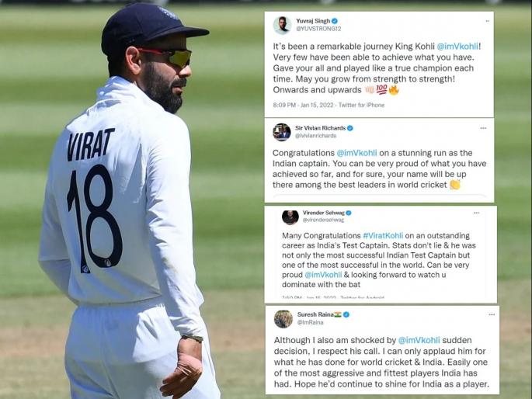Open Virender Sehwag's profile avatar
Screen dimensions: 532x399
pos(290,217)
